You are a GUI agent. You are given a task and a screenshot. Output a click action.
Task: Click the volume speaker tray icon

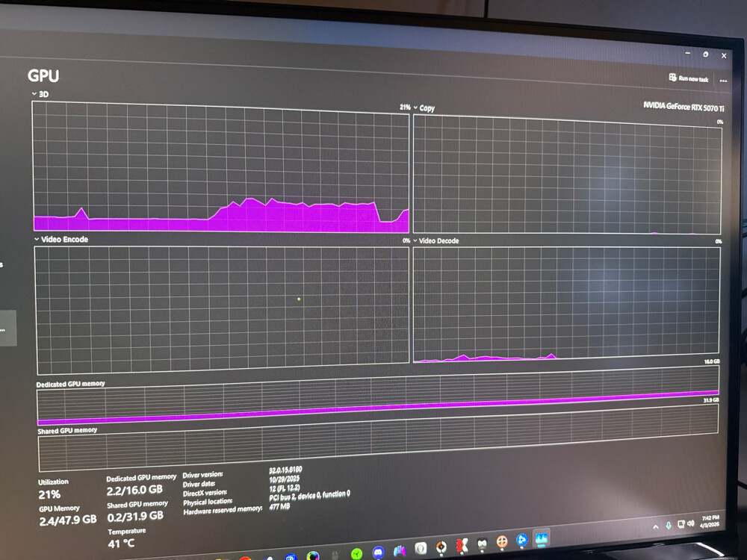point(691,523)
